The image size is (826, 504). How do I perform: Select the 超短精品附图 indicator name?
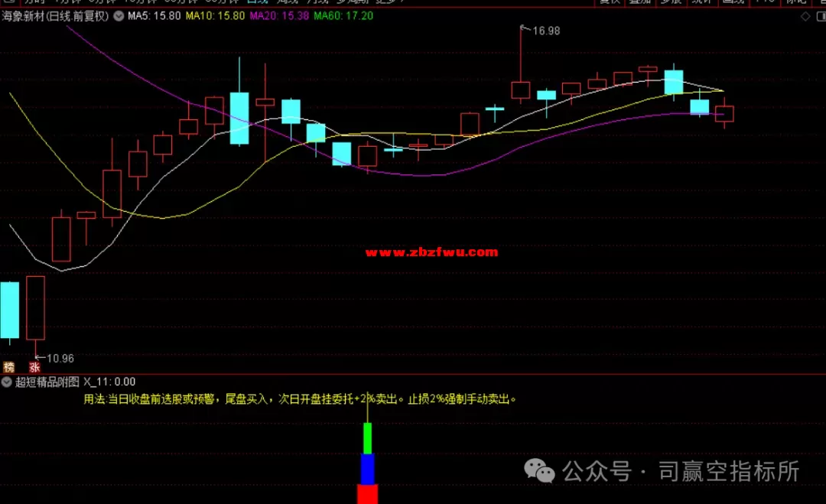47,382
